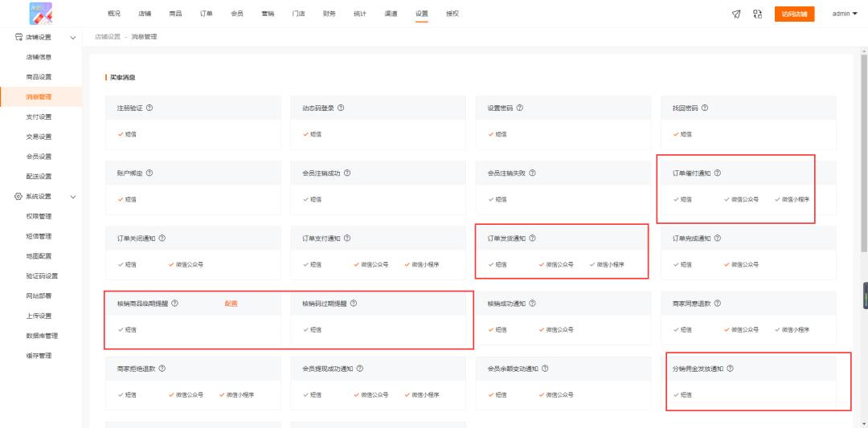Image resolution: width=868 pixels, height=428 pixels.
Task: Click help icon beside 分销佣金发放通知
Action: click(x=730, y=369)
